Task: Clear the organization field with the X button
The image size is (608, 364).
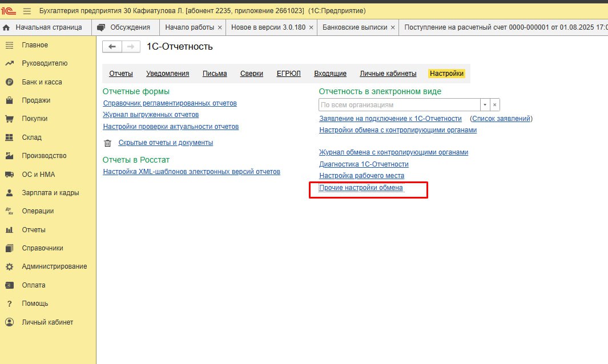Action: tap(495, 104)
